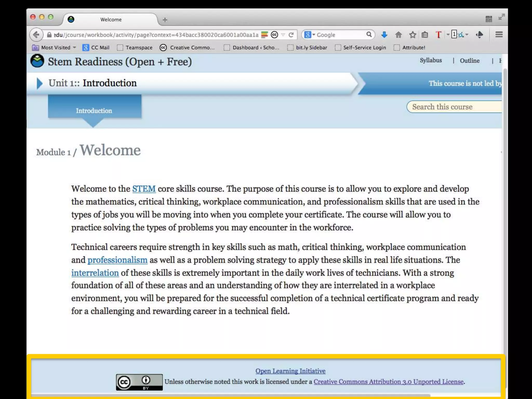Open the downloads arrow icon
The image size is (532, 399).
(x=384, y=35)
